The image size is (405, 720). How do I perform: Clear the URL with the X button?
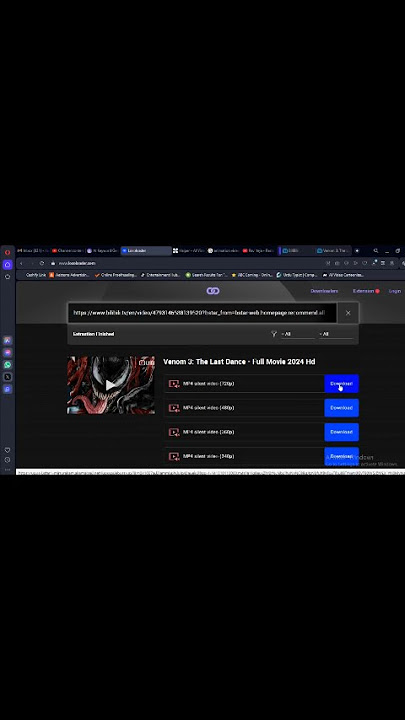348,313
